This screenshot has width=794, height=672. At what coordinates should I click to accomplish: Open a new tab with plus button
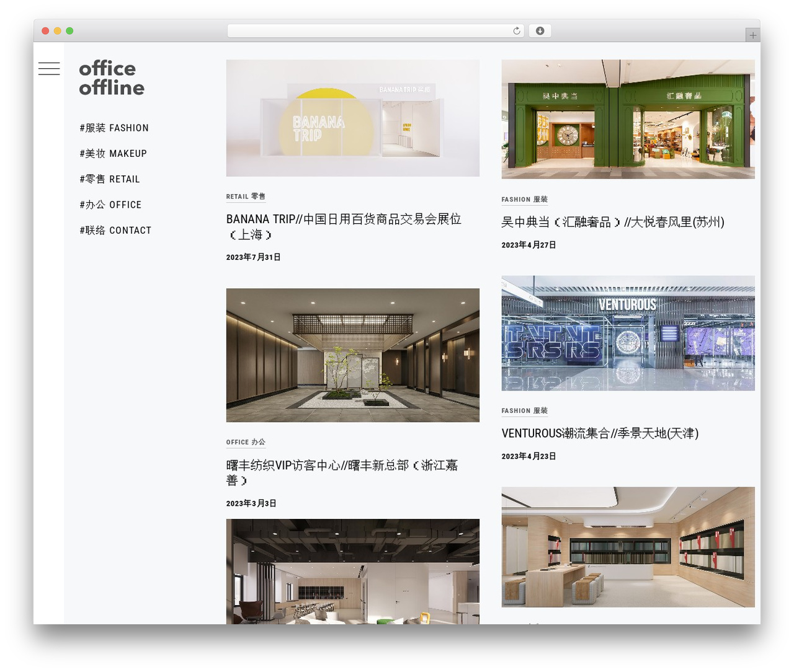(x=752, y=35)
